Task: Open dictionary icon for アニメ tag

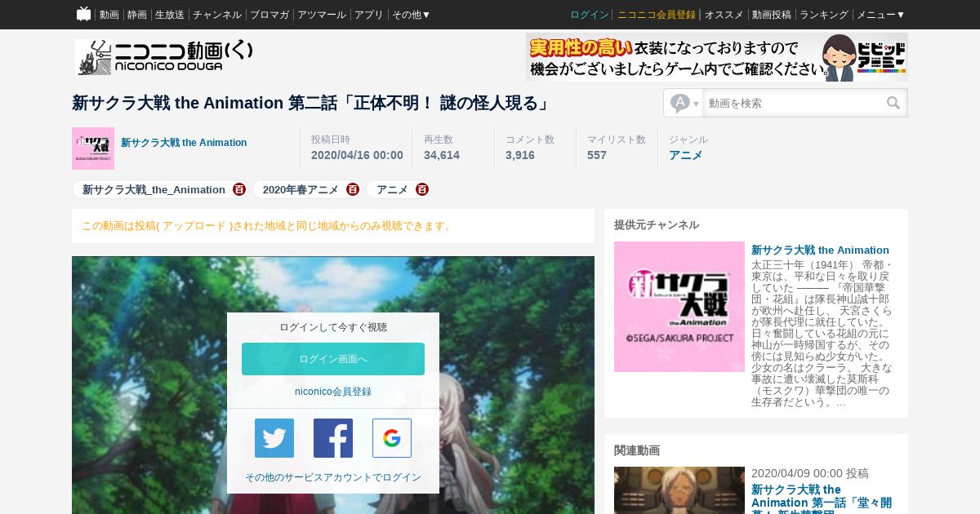Action: tap(422, 189)
